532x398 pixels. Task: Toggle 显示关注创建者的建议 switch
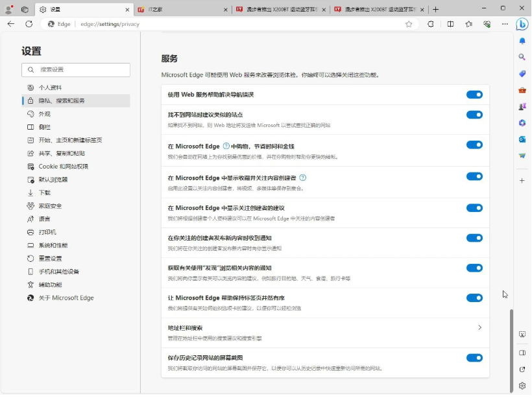(x=474, y=208)
